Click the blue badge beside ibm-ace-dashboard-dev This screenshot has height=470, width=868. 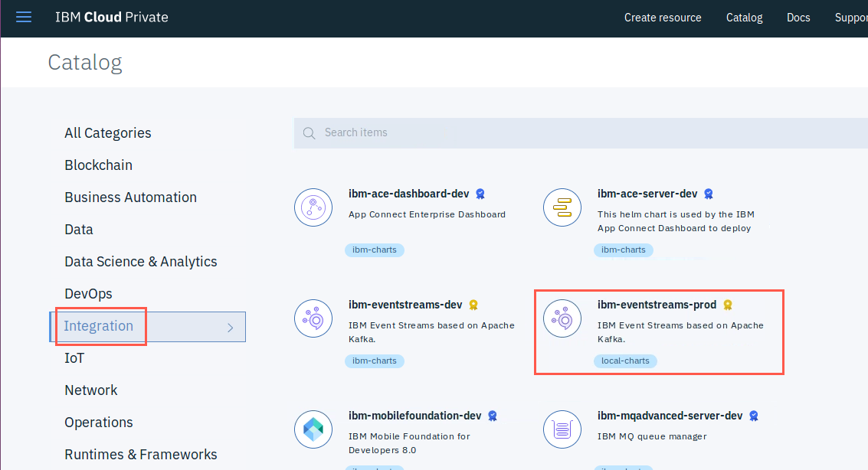click(480, 194)
